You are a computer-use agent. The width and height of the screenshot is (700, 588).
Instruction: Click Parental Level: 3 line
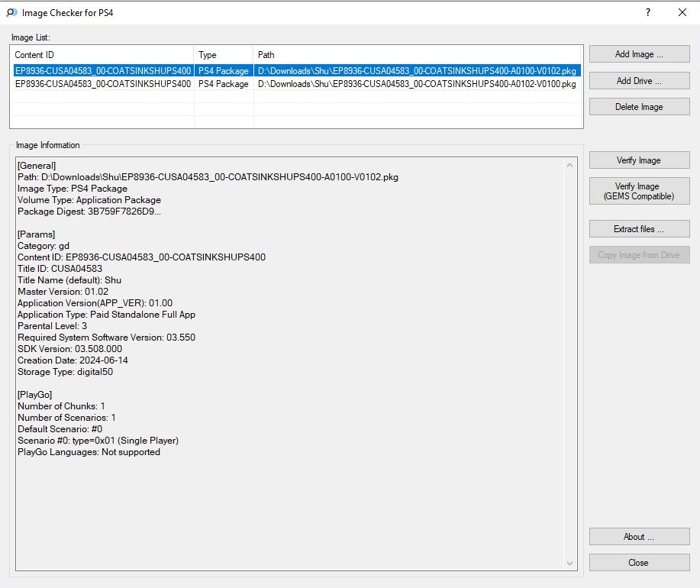tap(52, 326)
